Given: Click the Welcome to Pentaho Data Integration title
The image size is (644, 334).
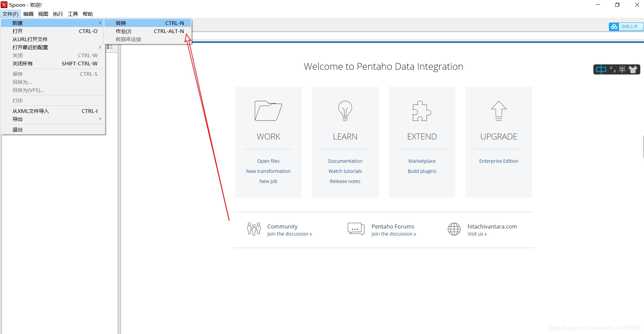Looking at the screenshot, I should (x=383, y=66).
